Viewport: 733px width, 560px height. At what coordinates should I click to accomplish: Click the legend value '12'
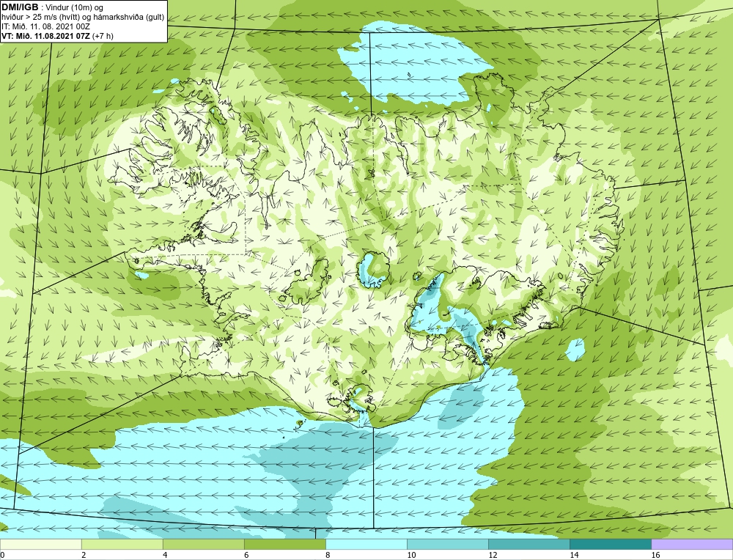pos(493,555)
